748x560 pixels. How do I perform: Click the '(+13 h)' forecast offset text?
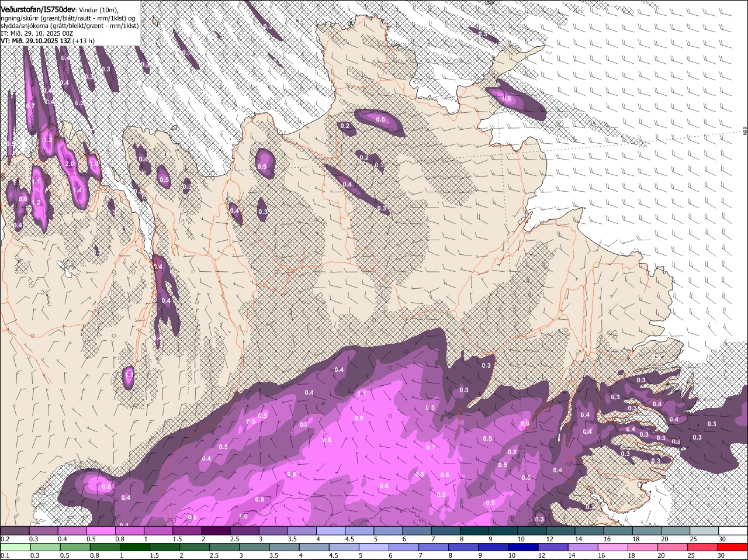coord(84,41)
